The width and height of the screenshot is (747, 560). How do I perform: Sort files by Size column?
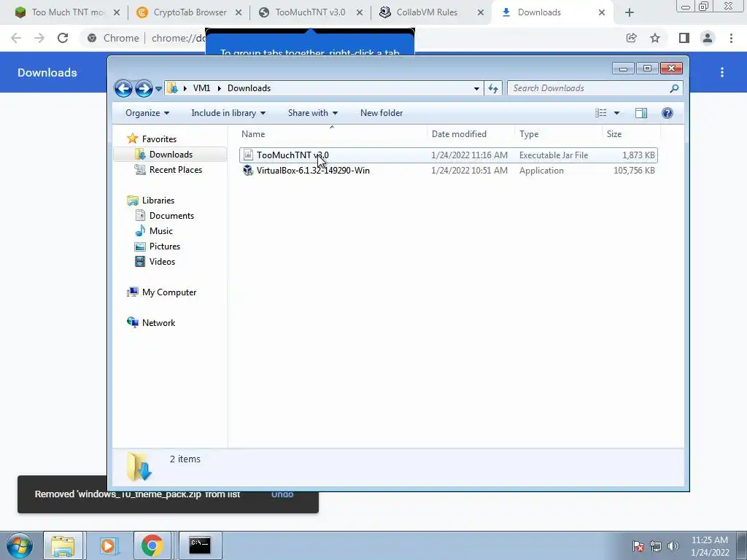point(631,134)
